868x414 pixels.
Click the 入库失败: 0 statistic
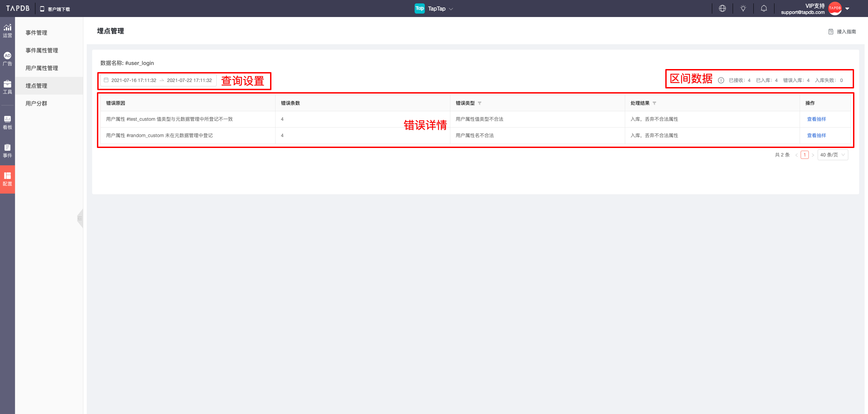pos(829,80)
